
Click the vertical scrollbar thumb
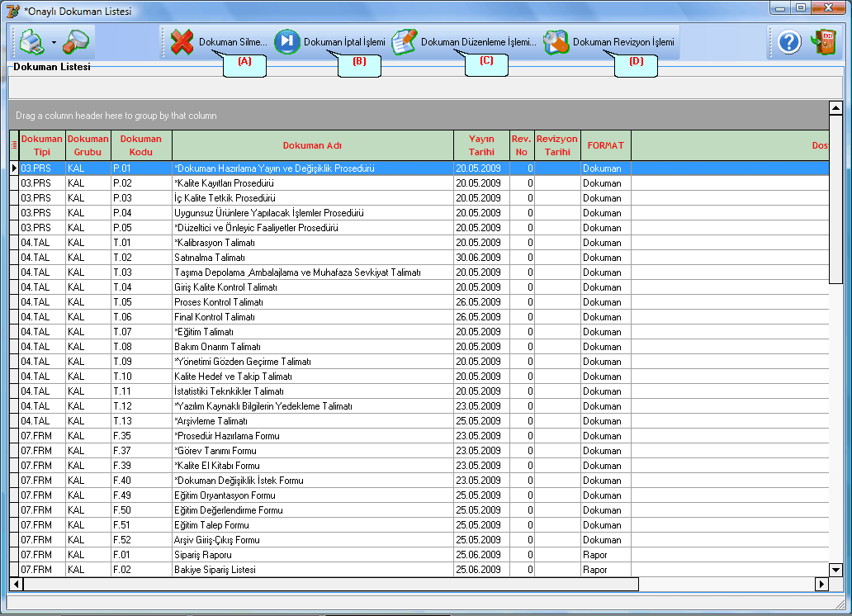click(x=835, y=199)
